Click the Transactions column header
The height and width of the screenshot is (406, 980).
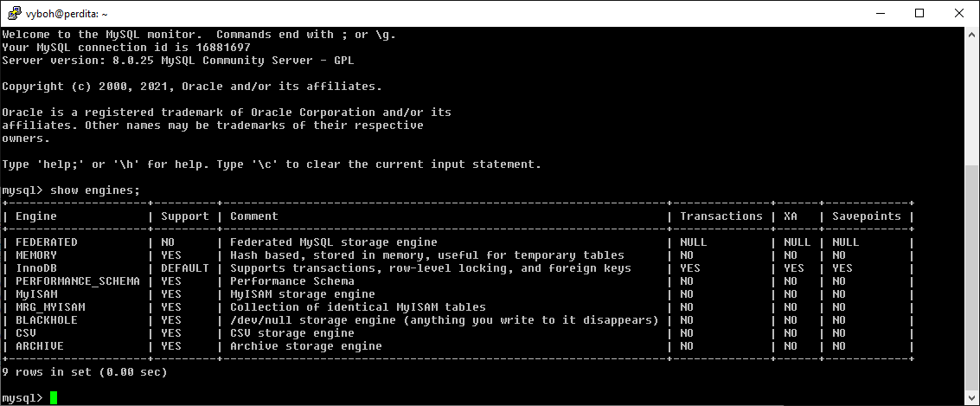point(721,216)
